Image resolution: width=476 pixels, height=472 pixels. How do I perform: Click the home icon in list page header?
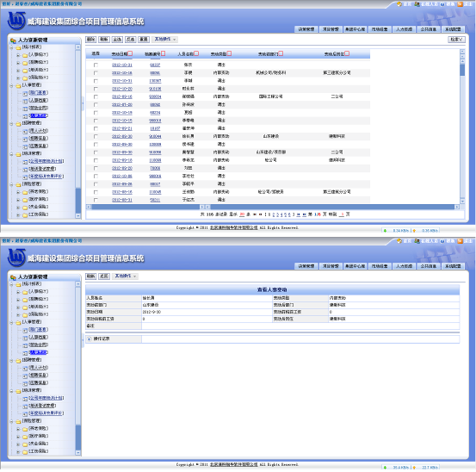click(399, 4)
